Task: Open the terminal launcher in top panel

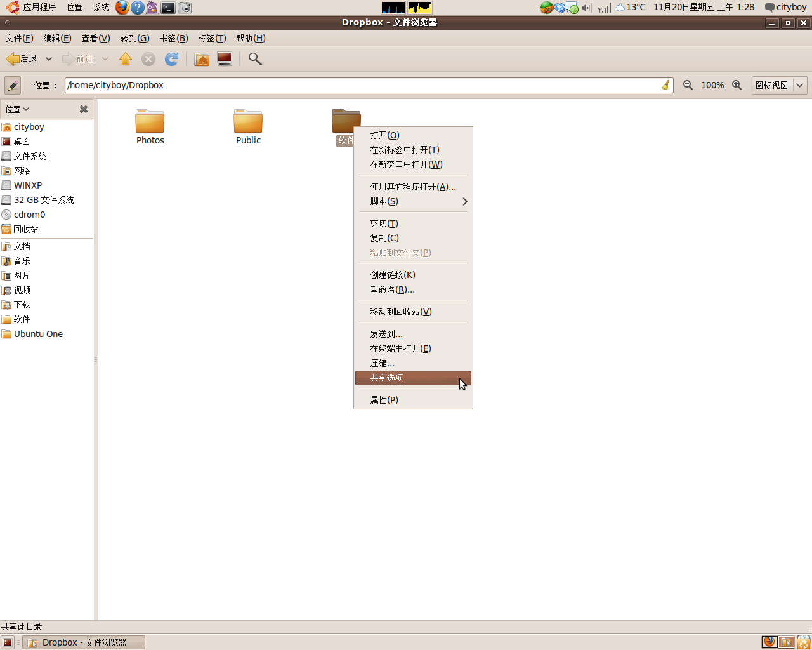Action: pos(168,8)
